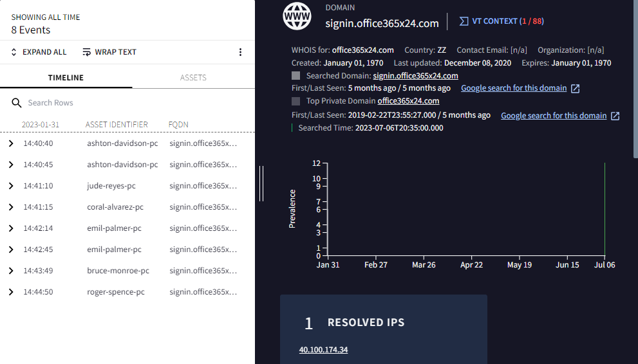Select asset name bruce-monroe-pc

(118, 271)
